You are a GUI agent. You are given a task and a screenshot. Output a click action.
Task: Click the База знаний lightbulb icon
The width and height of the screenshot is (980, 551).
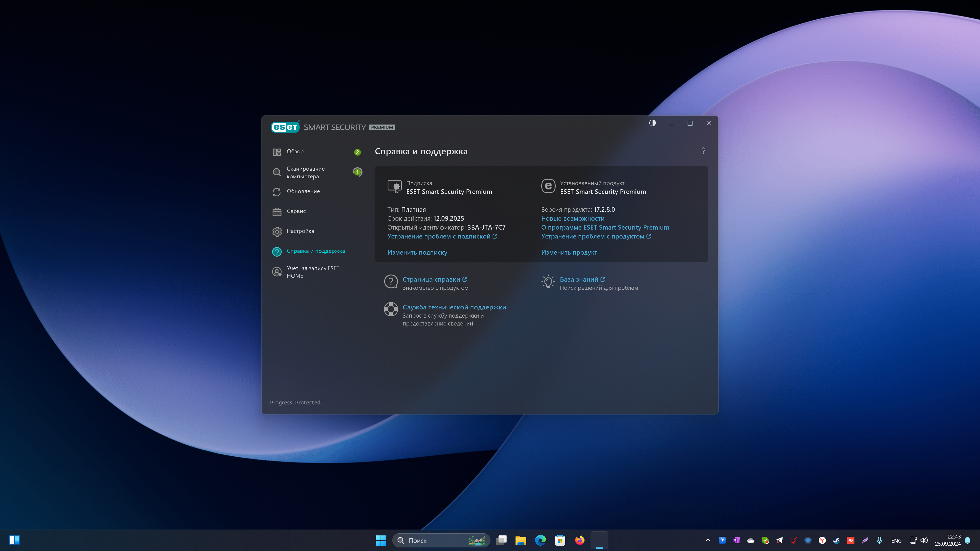(x=548, y=282)
